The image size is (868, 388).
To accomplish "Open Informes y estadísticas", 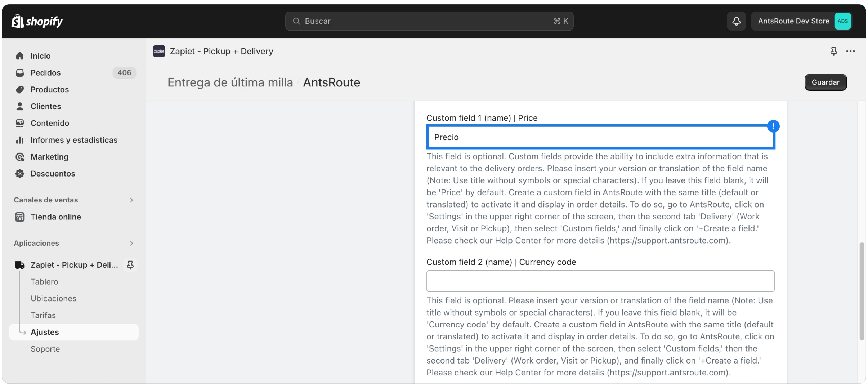I will point(74,140).
